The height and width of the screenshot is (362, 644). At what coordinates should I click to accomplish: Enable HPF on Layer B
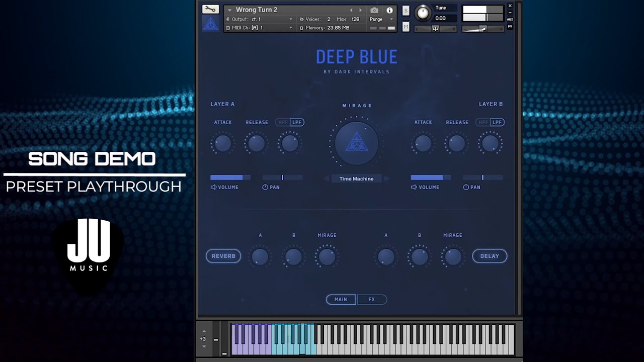484,122
